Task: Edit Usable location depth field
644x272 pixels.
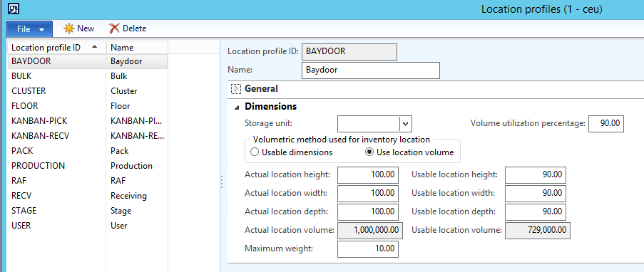Action: click(536, 211)
